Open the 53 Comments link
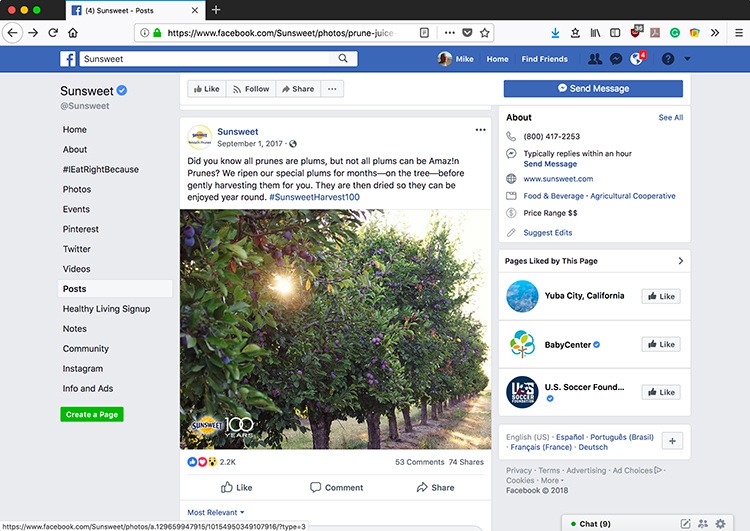This screenshot has width=750, height=531. point(419,462)
